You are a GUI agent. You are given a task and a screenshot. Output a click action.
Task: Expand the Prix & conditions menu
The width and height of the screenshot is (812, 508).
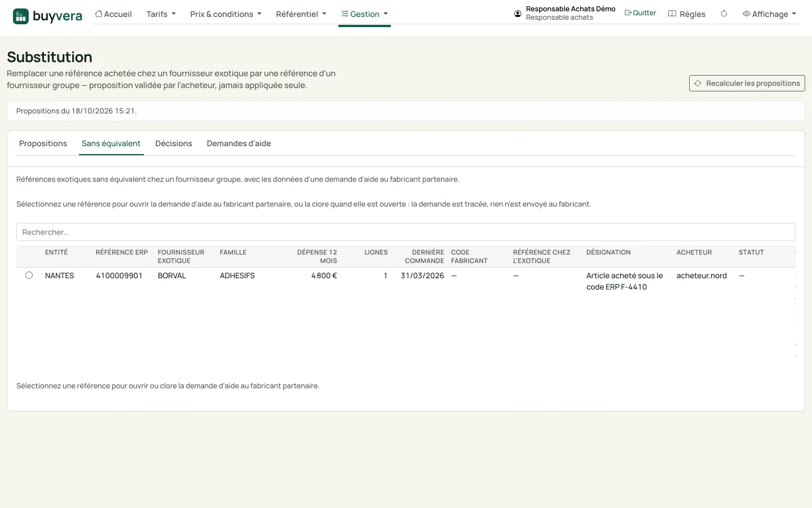tap(226, 14)
